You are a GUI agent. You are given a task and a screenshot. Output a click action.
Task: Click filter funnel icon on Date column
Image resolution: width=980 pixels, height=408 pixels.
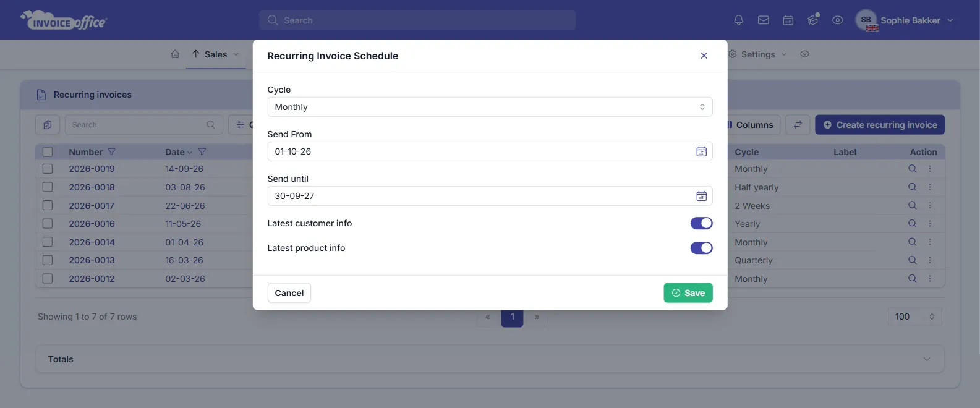point(202,152)
